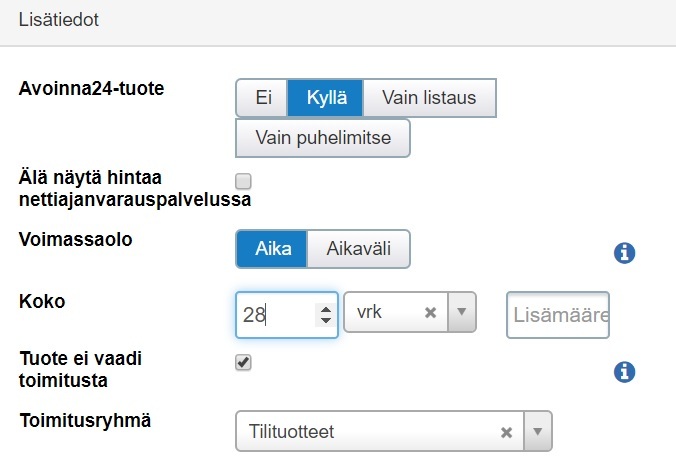676x468 pixels.
Task: Expand the Toimitusryhmä dropdown arrow
Action: (x=537, y=432)
